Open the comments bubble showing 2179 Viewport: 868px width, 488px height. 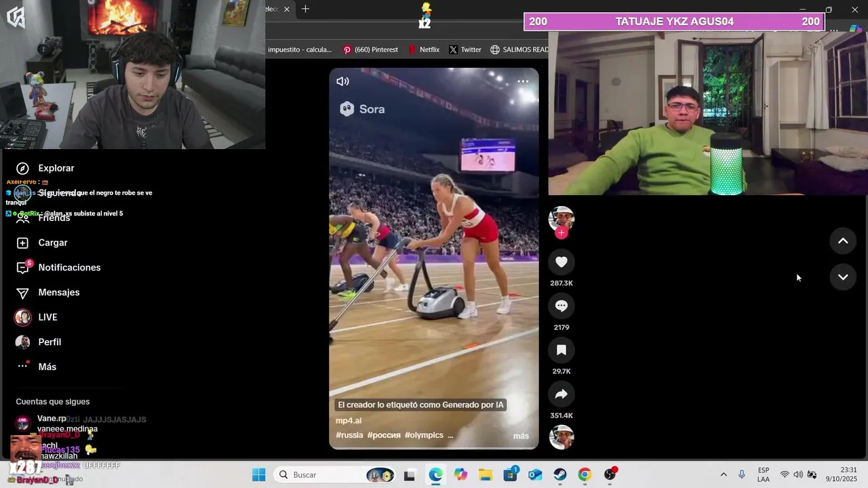pos(561,306)
